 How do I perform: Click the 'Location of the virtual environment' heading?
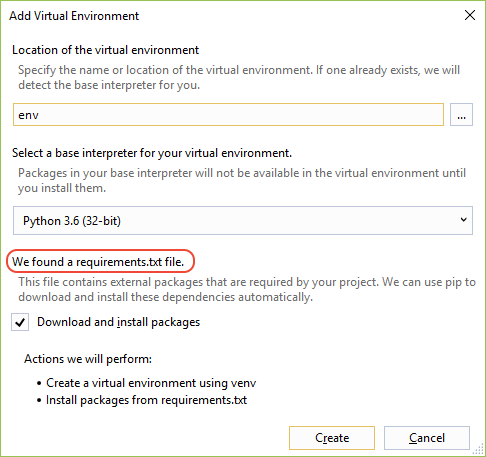105,50
